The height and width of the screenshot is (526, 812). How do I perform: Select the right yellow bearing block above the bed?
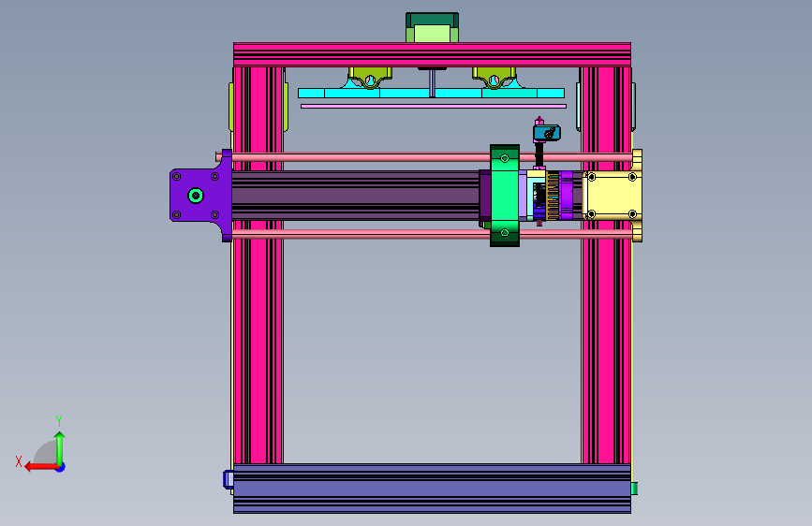pyautogui.click(x=494, y=78)
